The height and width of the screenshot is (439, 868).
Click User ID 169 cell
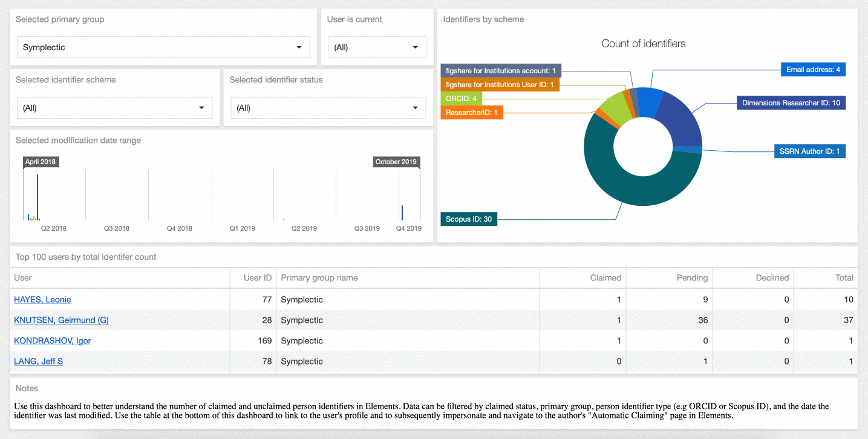265,340
